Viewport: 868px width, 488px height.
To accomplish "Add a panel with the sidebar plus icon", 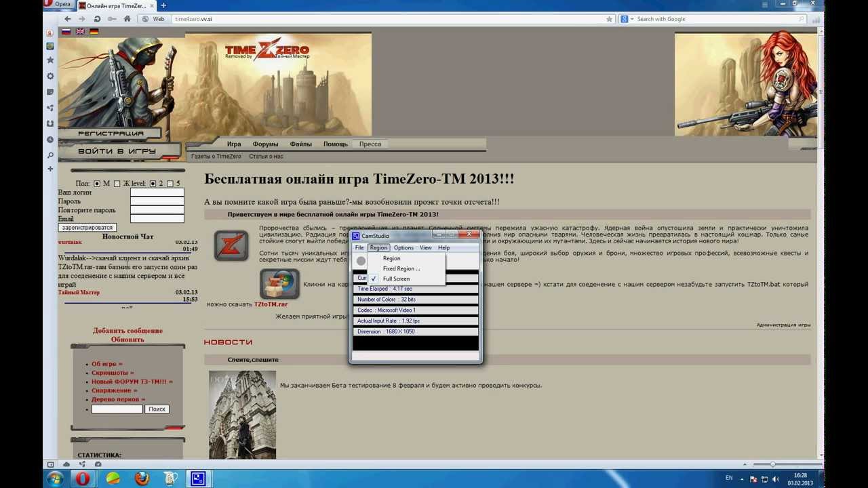I will 50,169.
